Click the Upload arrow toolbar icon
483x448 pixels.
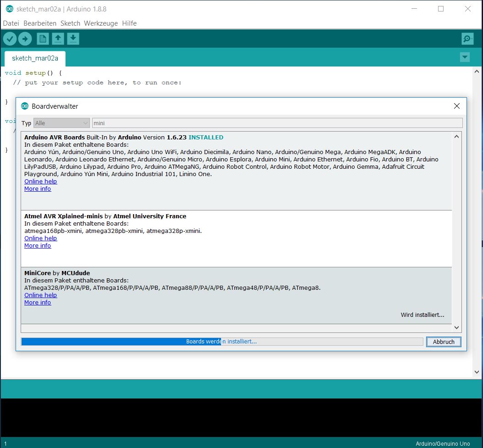25,39
